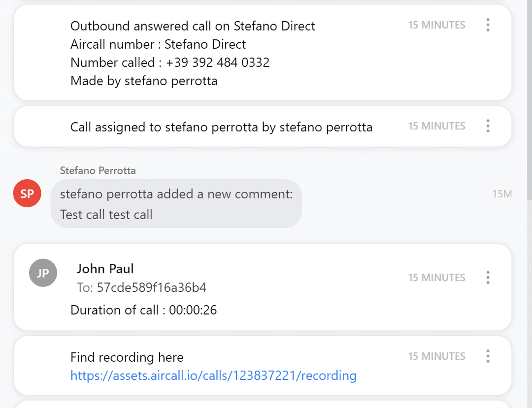Screen dimensions: 532x408
Task: Open three-dot menu on John Paul card
Action: [488, 278]
